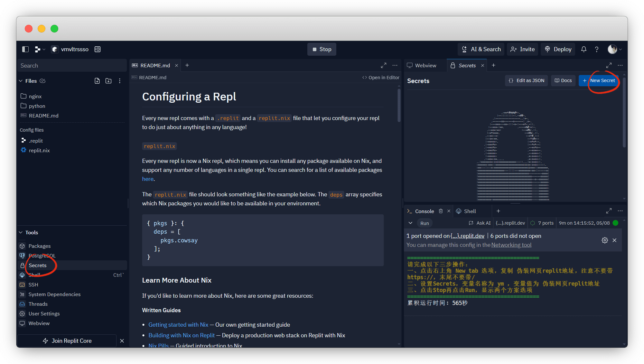Image resolution: width=644 pixels, height=364 pixels.
Task: Toggle the left sidebar panel icon
Action: tap(25, 49)
